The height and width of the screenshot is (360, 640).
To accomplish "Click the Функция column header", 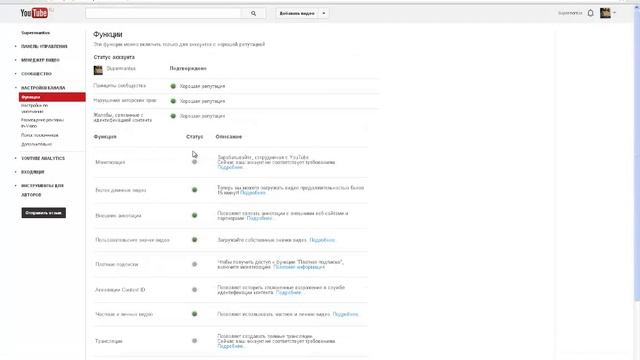I will coord(105,137).
